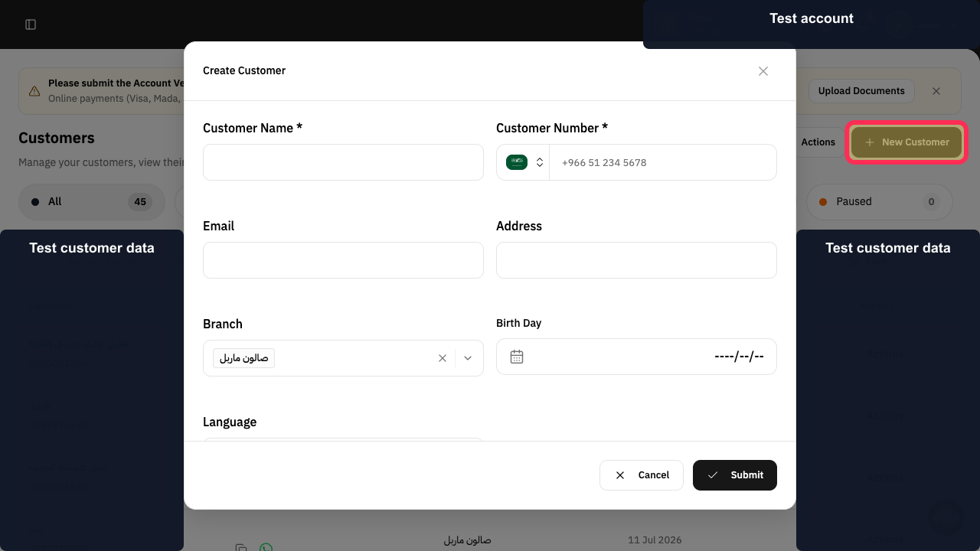Open the Saudi flag country code selector

coord(525,162)
